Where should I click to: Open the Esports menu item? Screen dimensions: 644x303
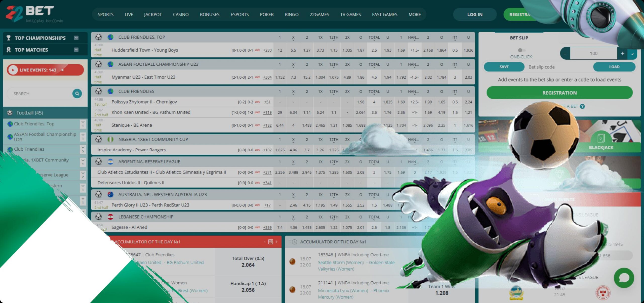(x=239, y=15)
